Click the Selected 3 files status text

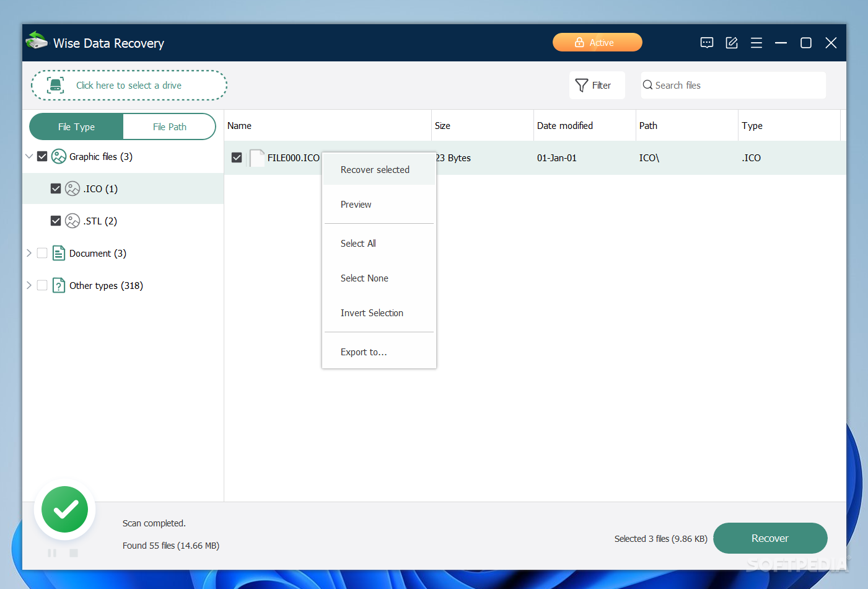point(661,539)
